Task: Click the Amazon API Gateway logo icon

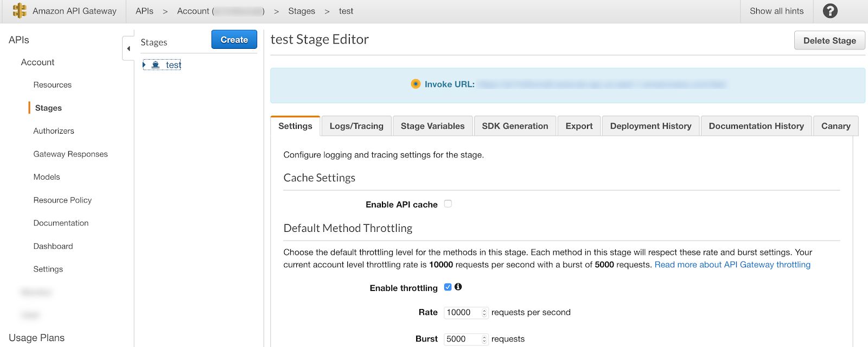Action: 20,11
